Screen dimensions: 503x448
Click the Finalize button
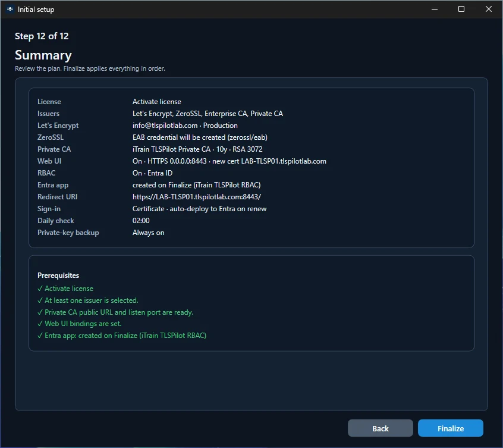click(451, 428)
